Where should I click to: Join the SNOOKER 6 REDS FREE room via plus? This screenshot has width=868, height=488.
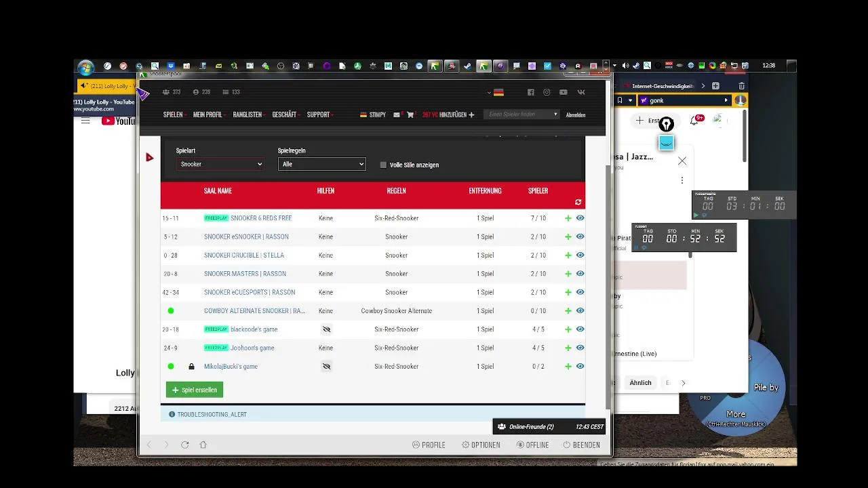point(568,218)
